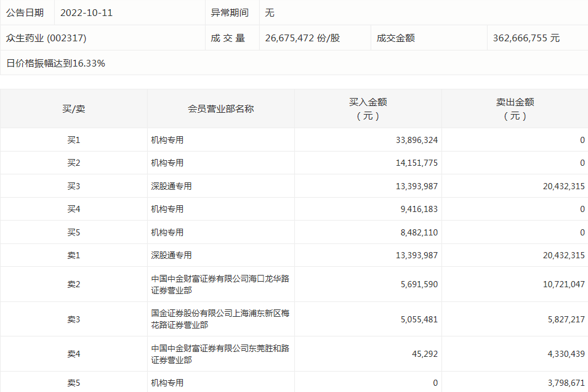The height and width of the screenshot is (392, 588).
Task: Click the buy amount 33,896,324
Action: coord(417,140)
